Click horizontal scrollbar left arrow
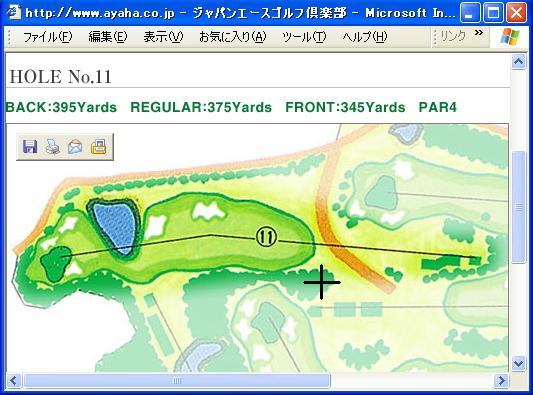 click(14, 380)
